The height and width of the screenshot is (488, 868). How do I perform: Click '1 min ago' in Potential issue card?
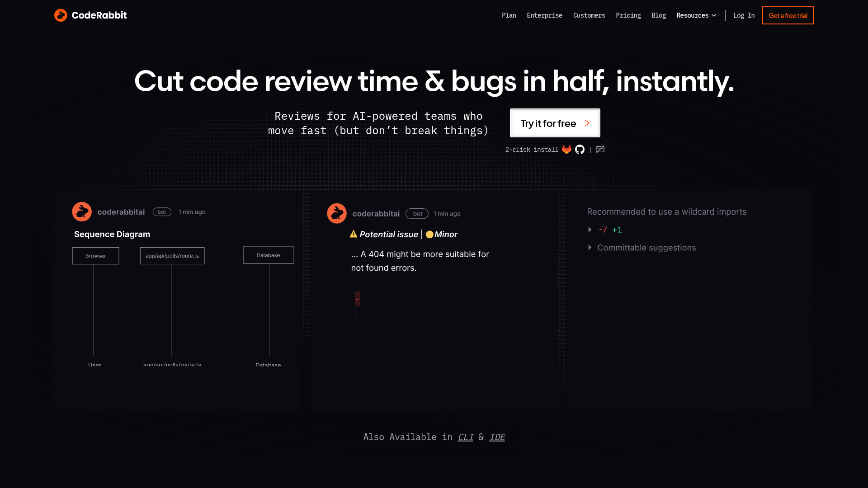tap(447, 214)
